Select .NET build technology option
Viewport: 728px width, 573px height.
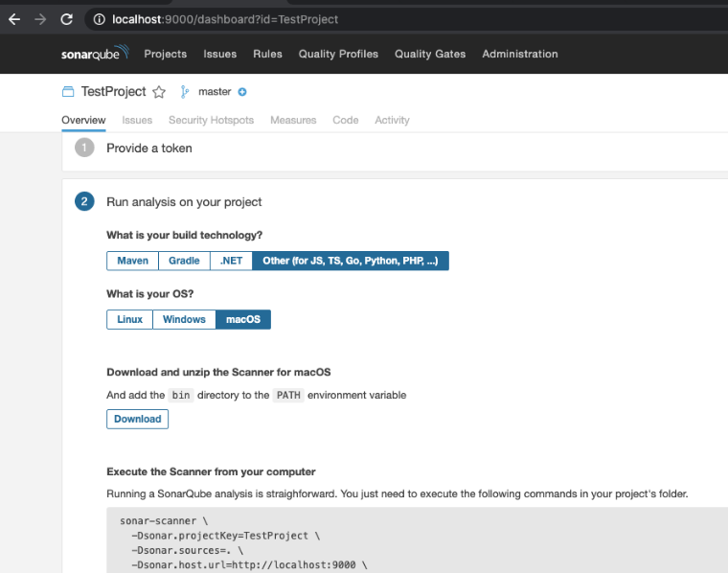tap(231, 261)
